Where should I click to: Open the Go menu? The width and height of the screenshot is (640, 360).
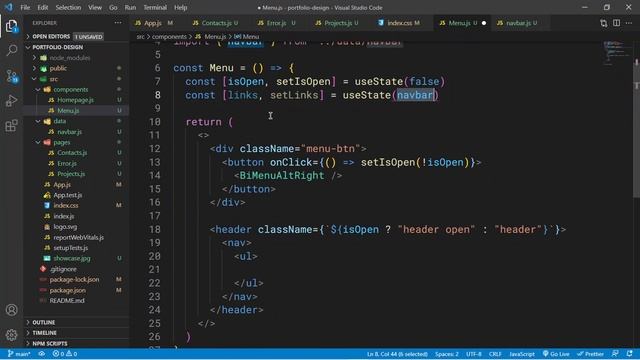pyautogui.click(x=113, y=7)
